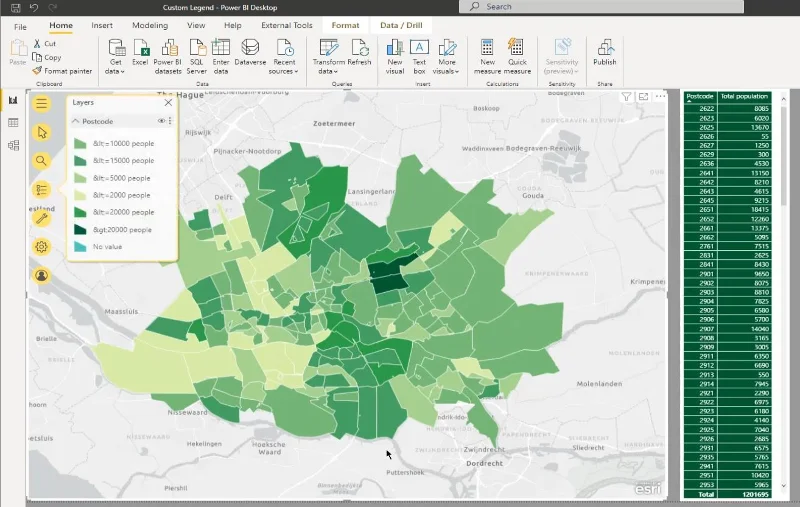Click the Focus mode icon on map visual
Screen dimensions: 800x507
(643, 96)
